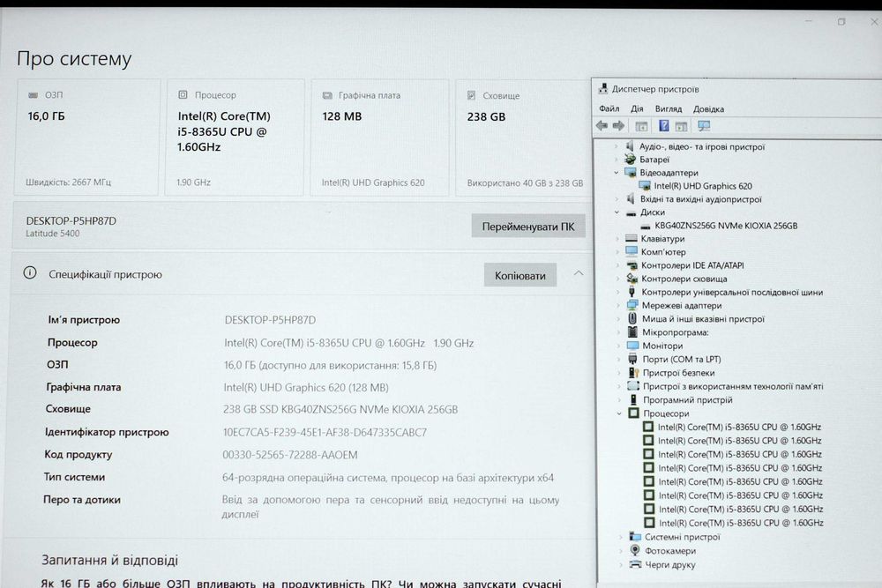
Task: Expand the Системні пристрої node
Action: 620,538
